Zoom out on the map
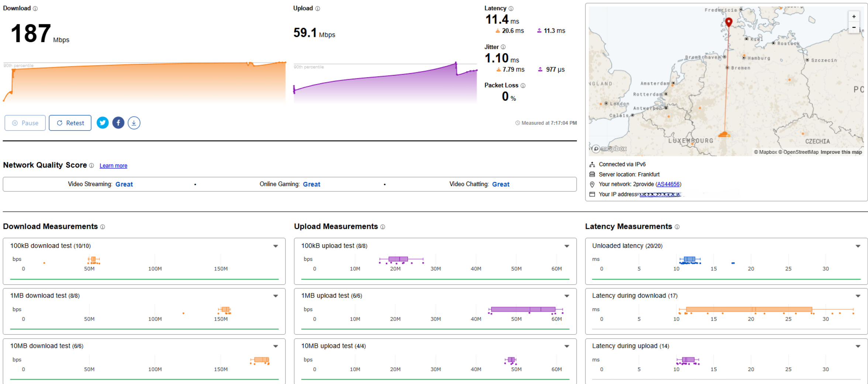Image resolution: width=868 pixels, height=384 pixels. click(x=854, y=28)
